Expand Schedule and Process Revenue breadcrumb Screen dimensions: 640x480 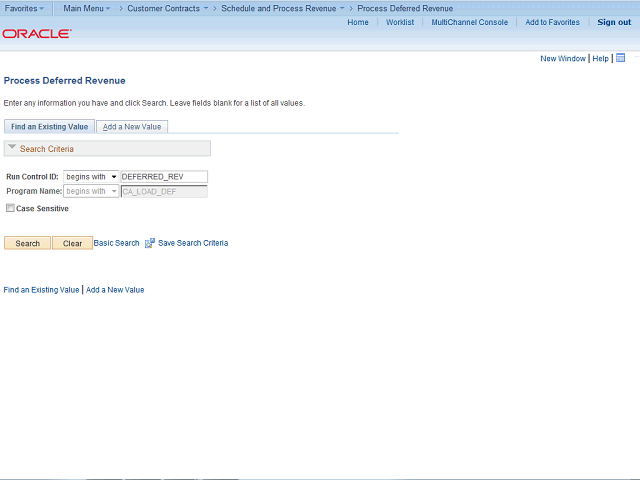pyautogui.click(x=283, y=8)
